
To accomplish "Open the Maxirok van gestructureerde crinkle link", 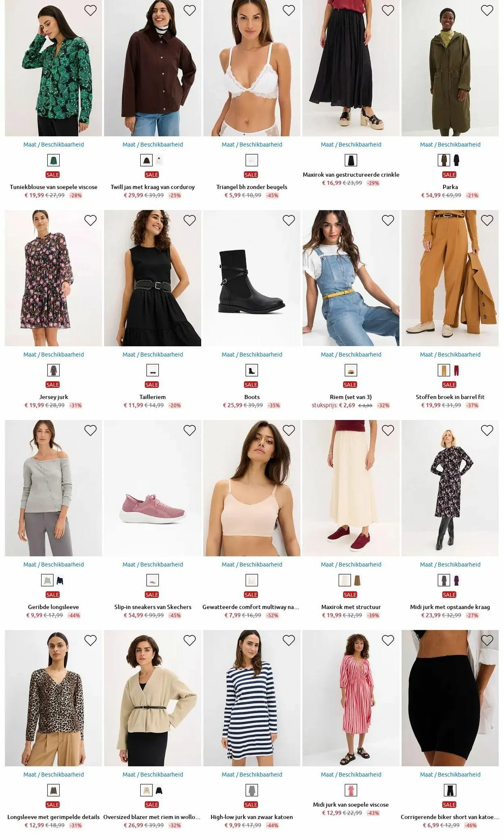I will tap(351, 175).
